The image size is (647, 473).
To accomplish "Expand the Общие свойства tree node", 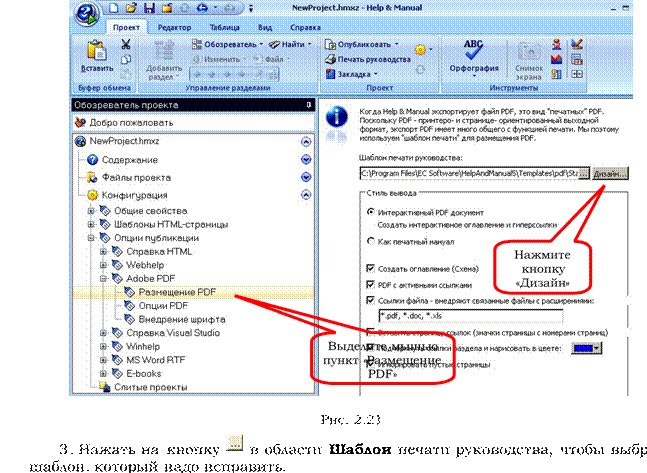I will click(x=91, y=211).
